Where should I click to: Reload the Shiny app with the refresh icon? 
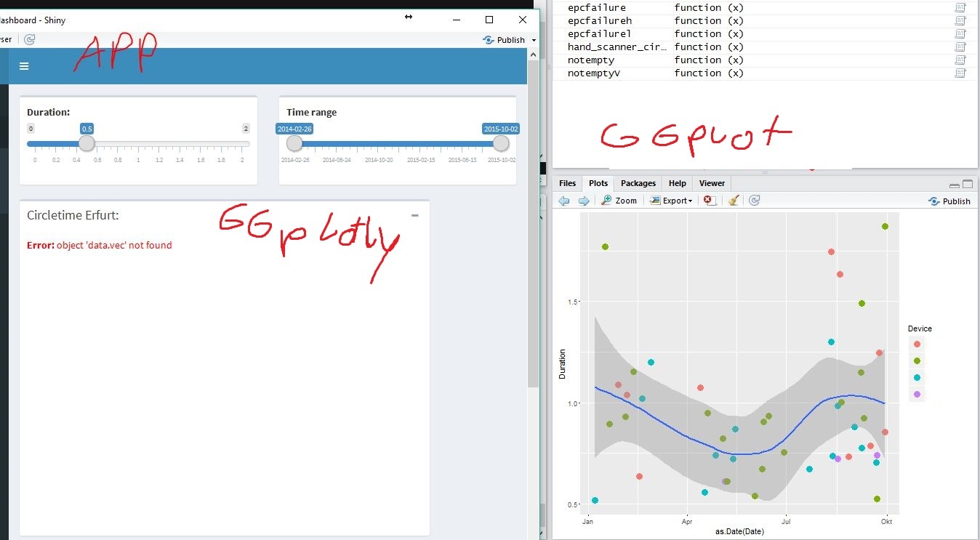pyautogui.click(x=28, y=39)
